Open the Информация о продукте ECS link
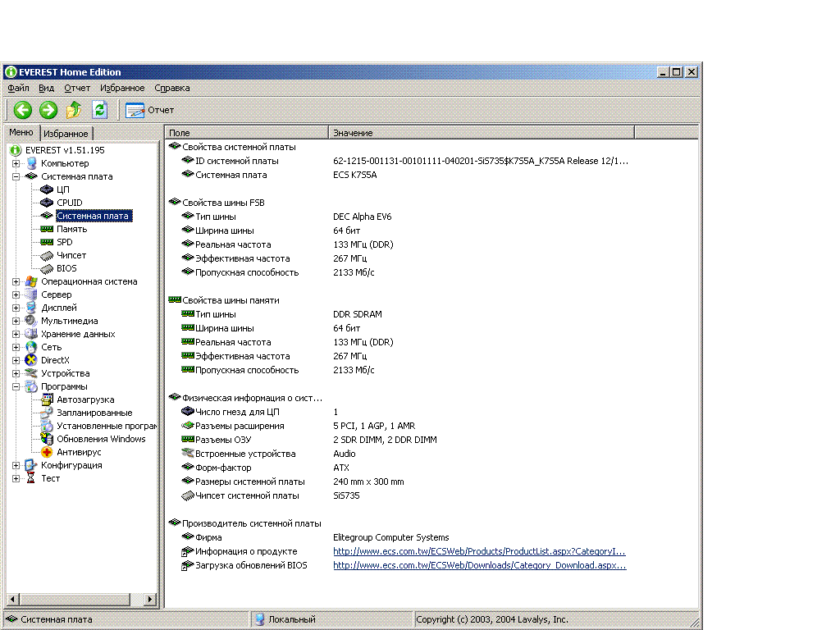Viewport: 840px width, 630px height. 479,551
